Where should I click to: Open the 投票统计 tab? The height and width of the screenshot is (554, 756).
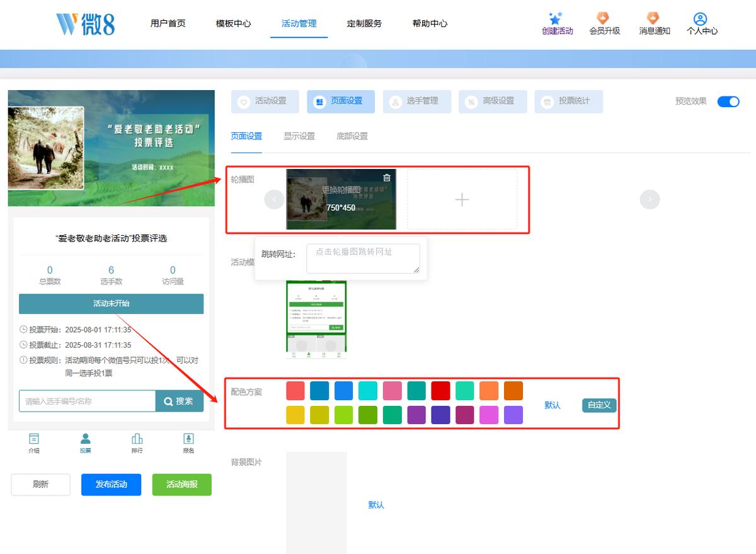(568, 101)
